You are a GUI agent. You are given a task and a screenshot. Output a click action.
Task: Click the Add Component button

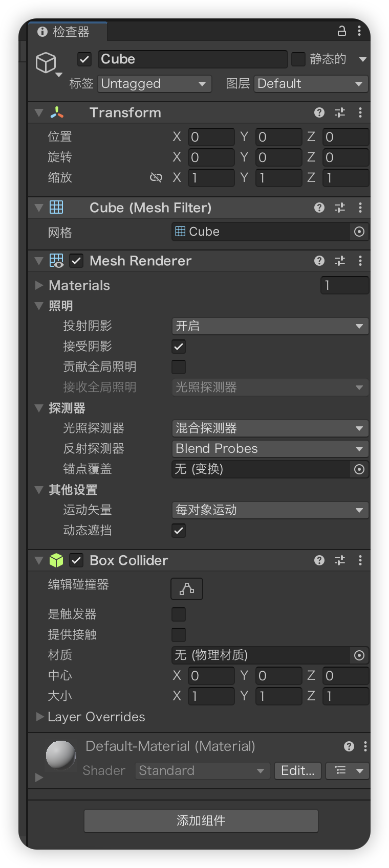[x=201, y=820]
